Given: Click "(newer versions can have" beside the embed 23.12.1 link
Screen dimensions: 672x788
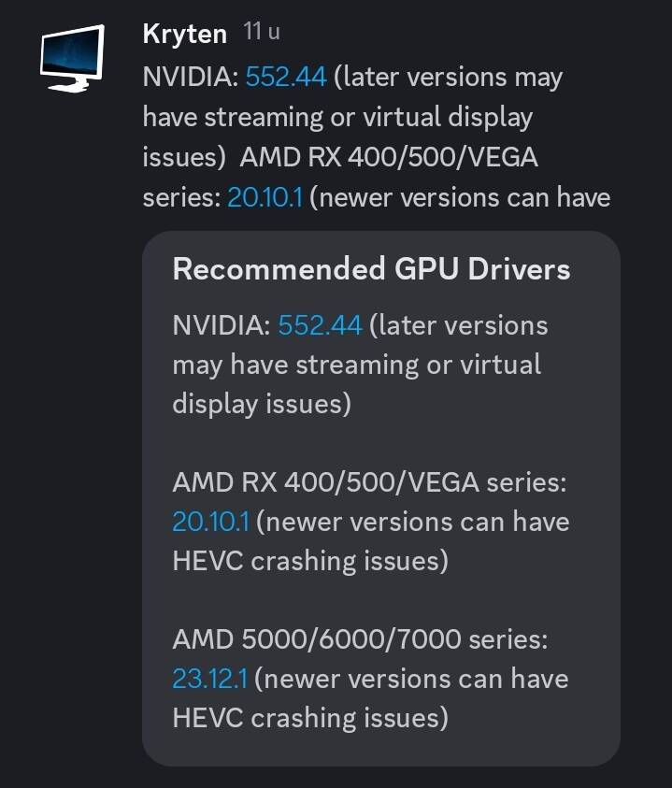Looking at the screenshot, I should pos(411,679).
